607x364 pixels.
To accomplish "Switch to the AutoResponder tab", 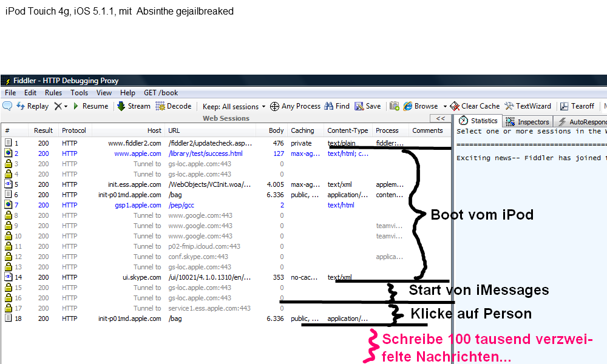I will (x=581, y=122).
